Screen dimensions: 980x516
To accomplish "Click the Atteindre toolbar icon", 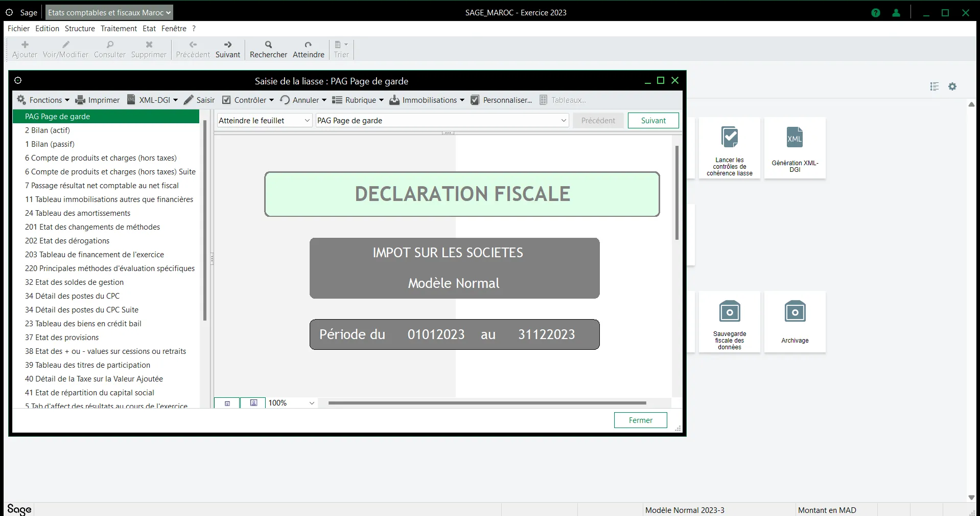I will (x=308, y=44).
